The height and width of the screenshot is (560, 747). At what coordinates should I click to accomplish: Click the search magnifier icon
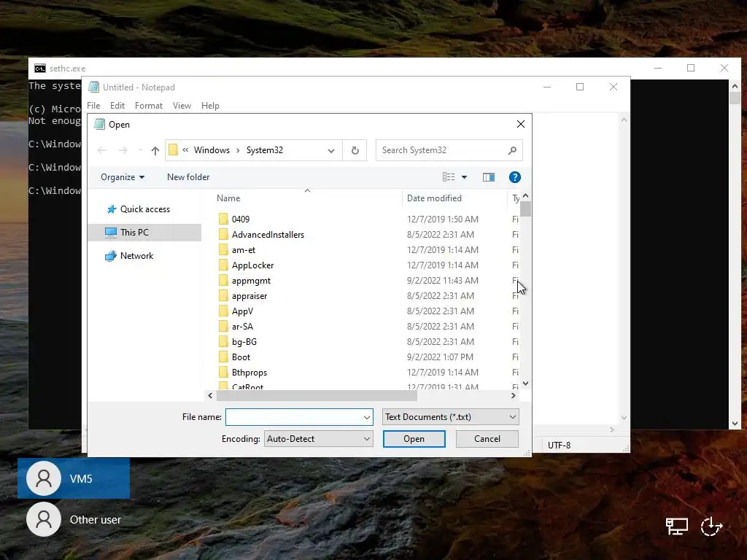512,150
